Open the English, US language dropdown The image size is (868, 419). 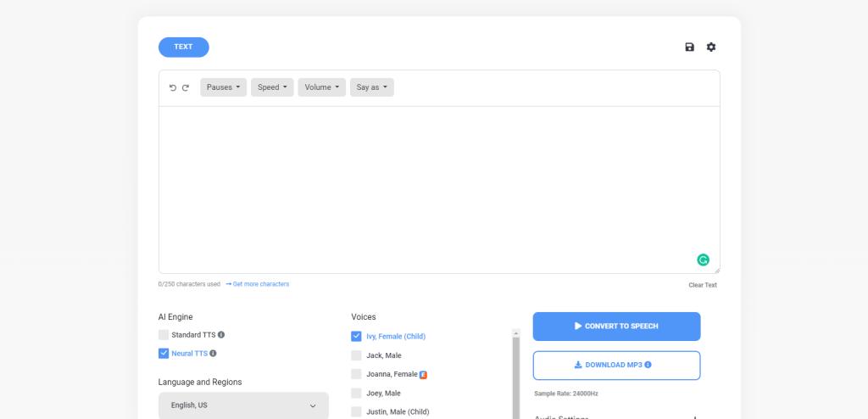click(243, 405)
